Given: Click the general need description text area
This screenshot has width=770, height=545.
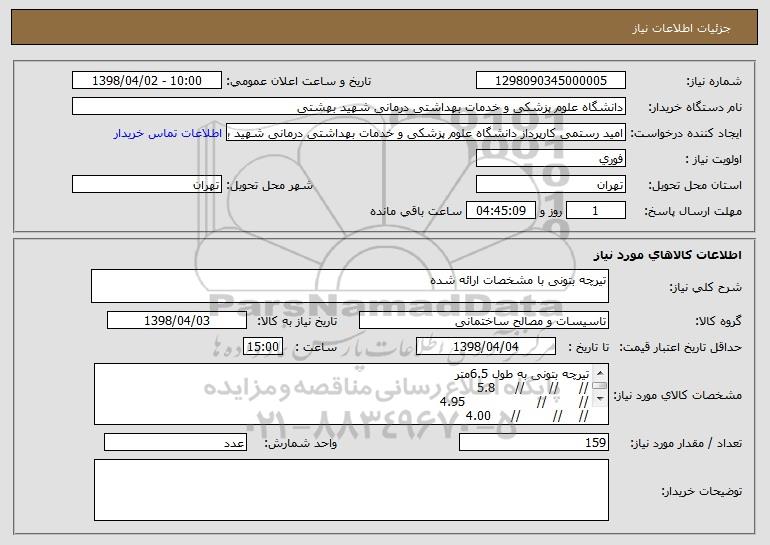Looking at the screenshot, I should click(x=350, y=286).
